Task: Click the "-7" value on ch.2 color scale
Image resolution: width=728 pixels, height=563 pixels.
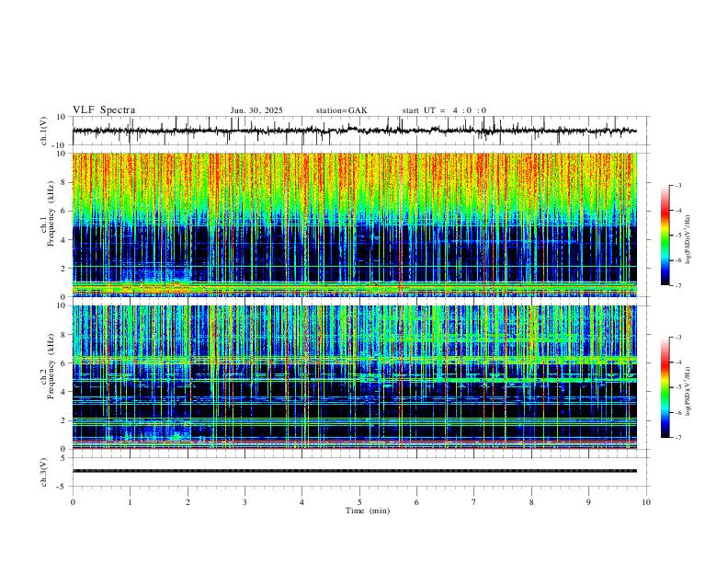Action: click(x=678, y=438)
